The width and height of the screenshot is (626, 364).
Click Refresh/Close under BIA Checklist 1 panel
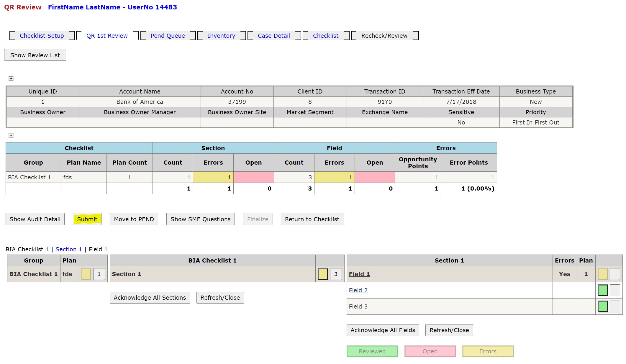[220, 298]
